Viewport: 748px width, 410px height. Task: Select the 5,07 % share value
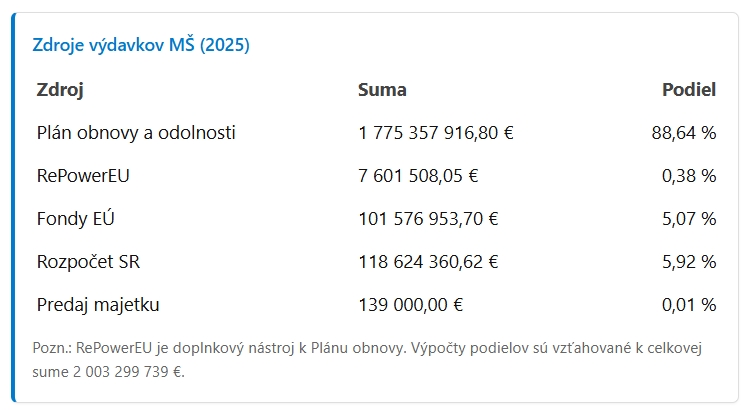688,219
